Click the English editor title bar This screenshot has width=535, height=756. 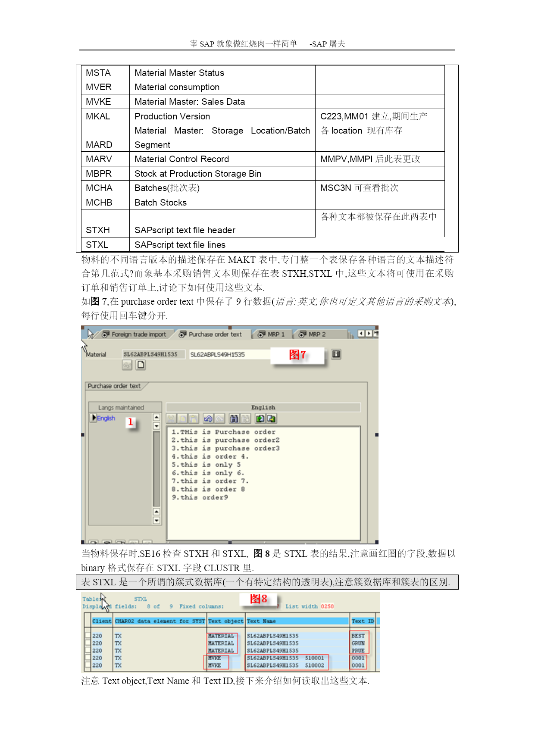click(263, 407)
